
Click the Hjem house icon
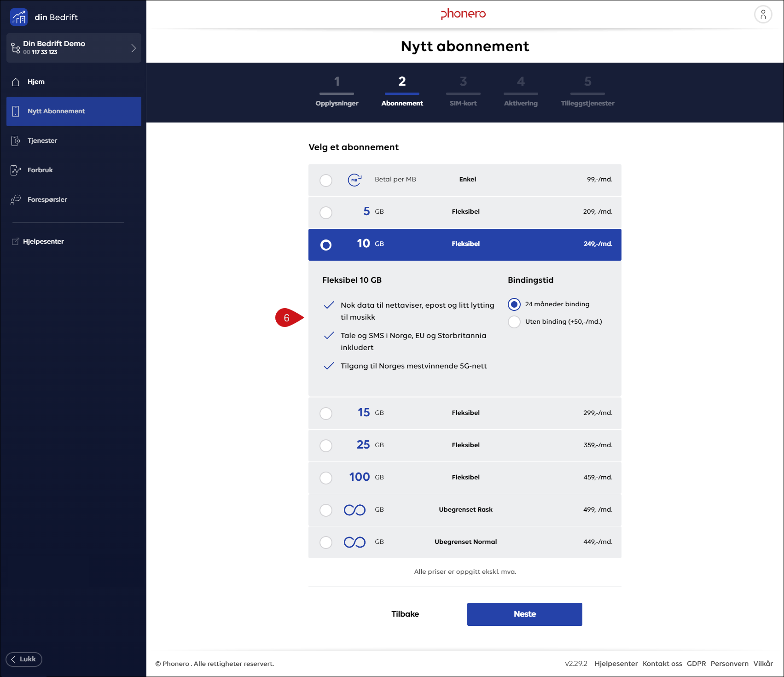[x=16, y=82]
